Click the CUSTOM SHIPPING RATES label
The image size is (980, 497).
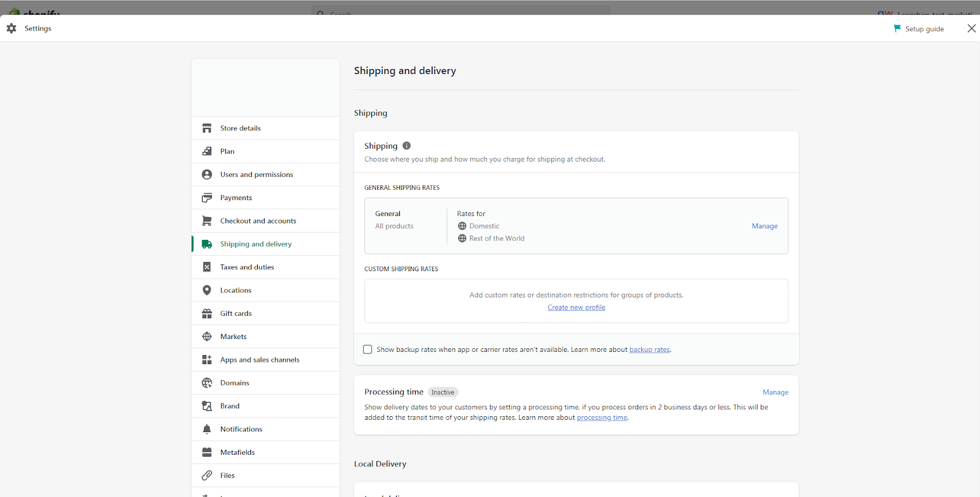pos(401,269)
